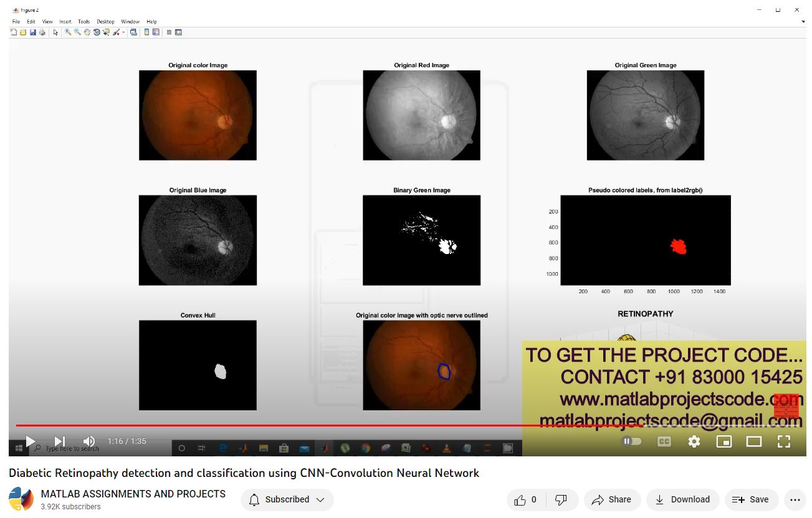
Task: Open the more actions three-dot menu
Action: click(795, 499)
